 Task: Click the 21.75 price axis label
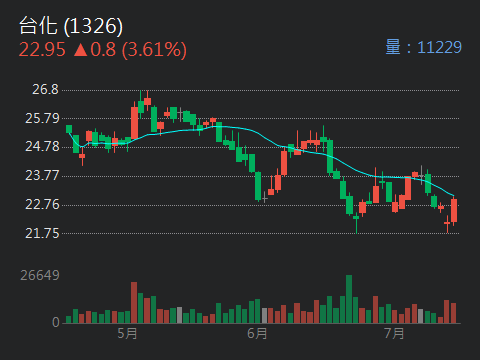click(x=42, y=233)
